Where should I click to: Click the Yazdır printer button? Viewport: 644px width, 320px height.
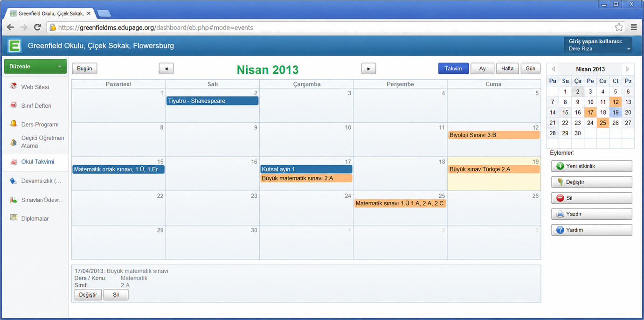pos(591,214)
